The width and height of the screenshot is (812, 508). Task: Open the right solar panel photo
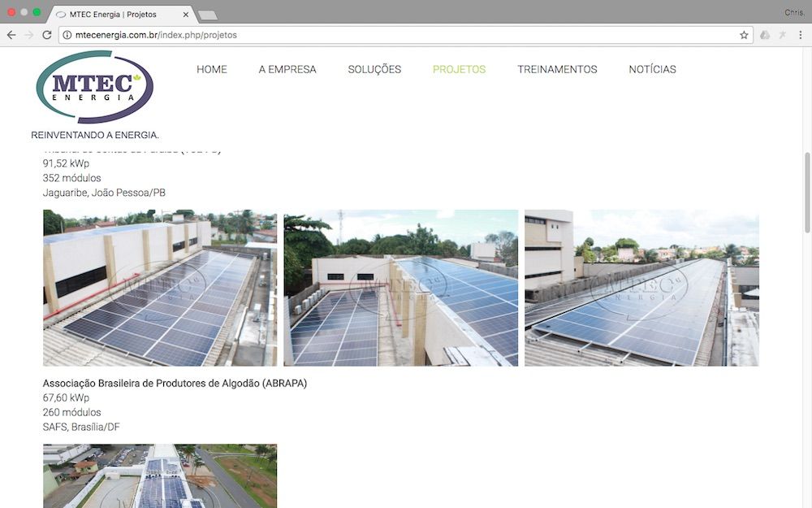coord(641,288)
